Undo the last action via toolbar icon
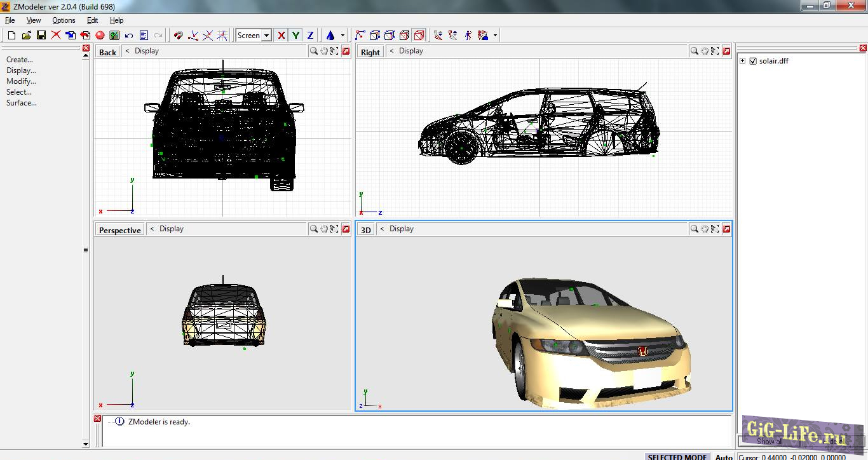 pyautogui.click(x=129, y=35)
